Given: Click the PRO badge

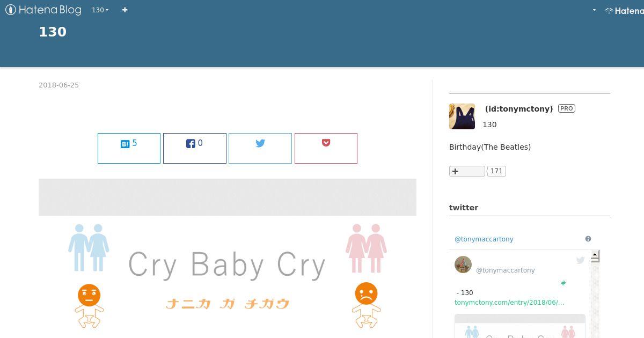Looking at the screenshot, I should pos(567,108).
